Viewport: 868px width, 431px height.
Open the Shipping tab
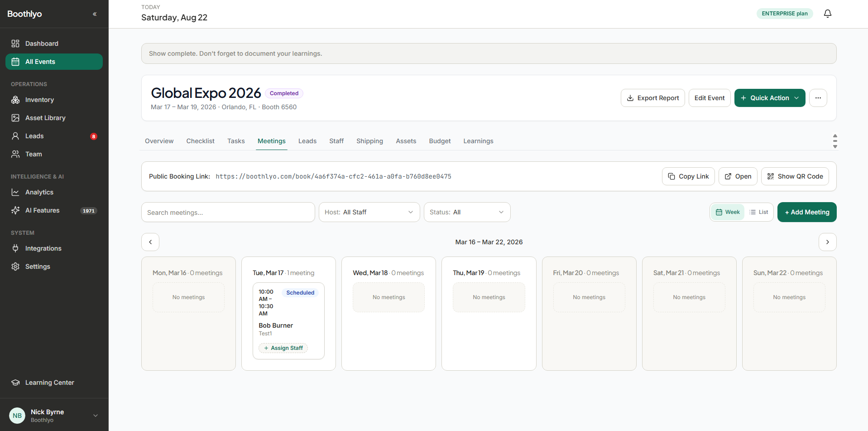pos(369,141)
